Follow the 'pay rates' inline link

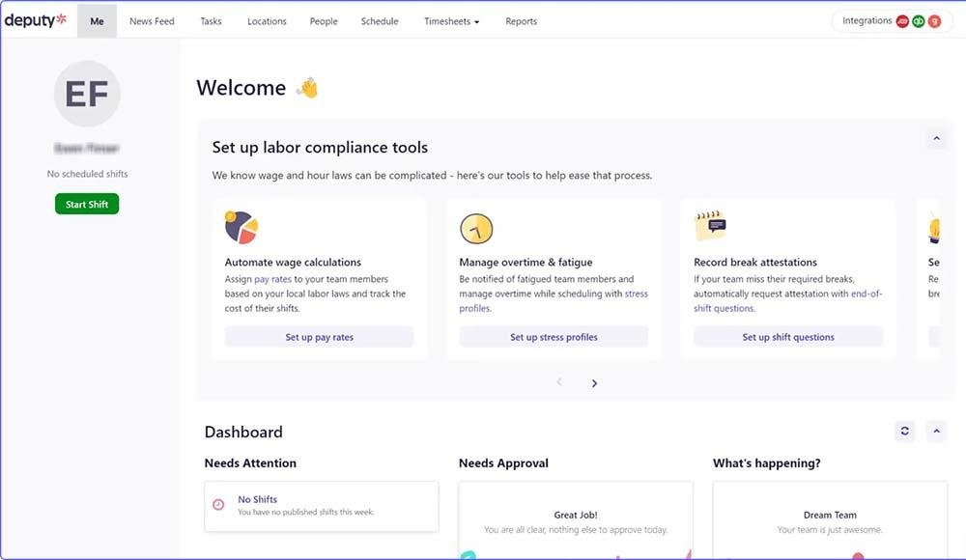tap(273, 279)
